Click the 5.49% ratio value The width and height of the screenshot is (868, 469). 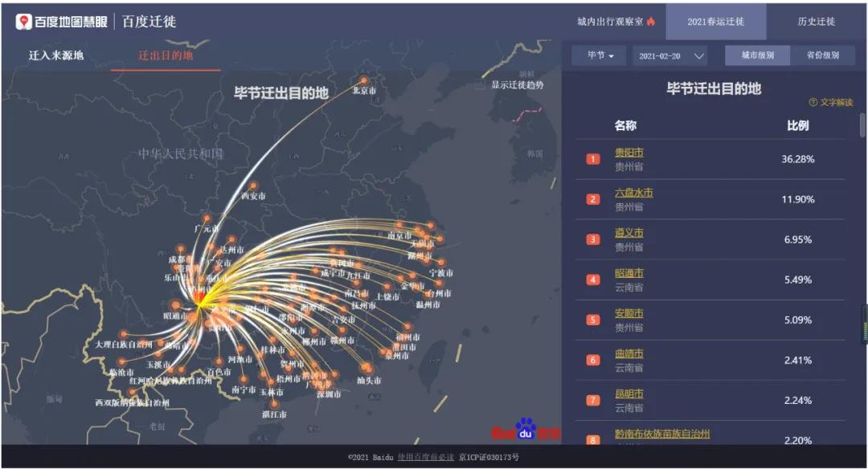click(x=798, y=279)
